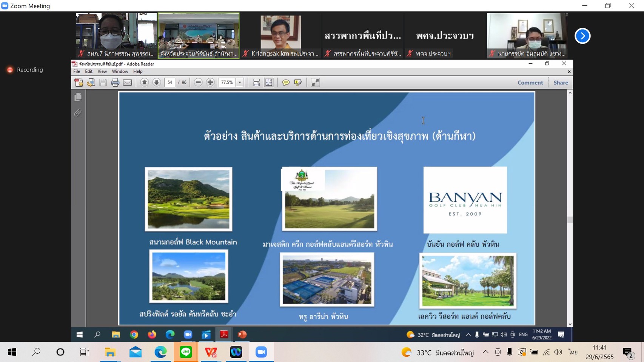Click the Create PDF online icon
Screen dimensions: 644x362
79,83
